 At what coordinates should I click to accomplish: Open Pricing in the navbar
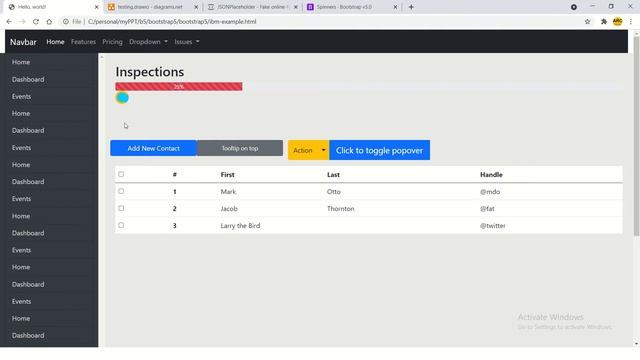pos(112,42)
